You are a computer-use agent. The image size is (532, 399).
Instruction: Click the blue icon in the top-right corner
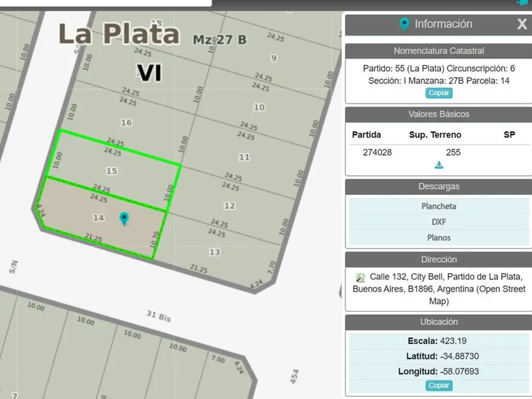pos(522,2)
